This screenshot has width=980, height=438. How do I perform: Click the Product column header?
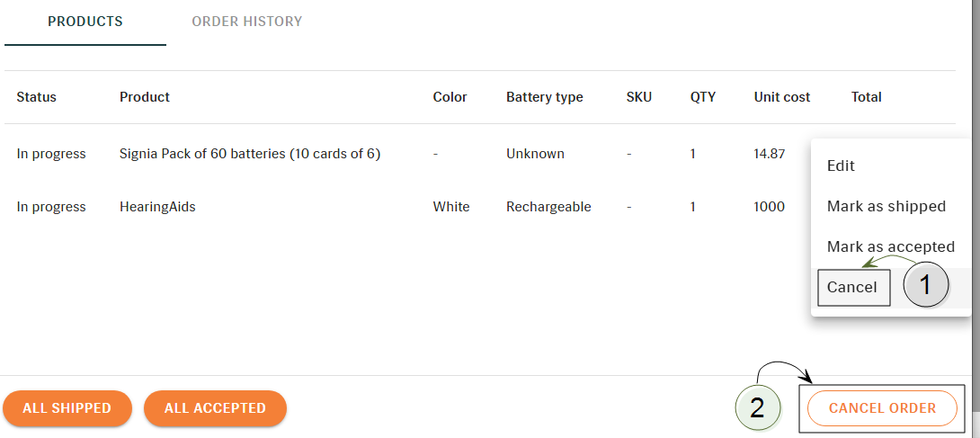click(145, 97)
